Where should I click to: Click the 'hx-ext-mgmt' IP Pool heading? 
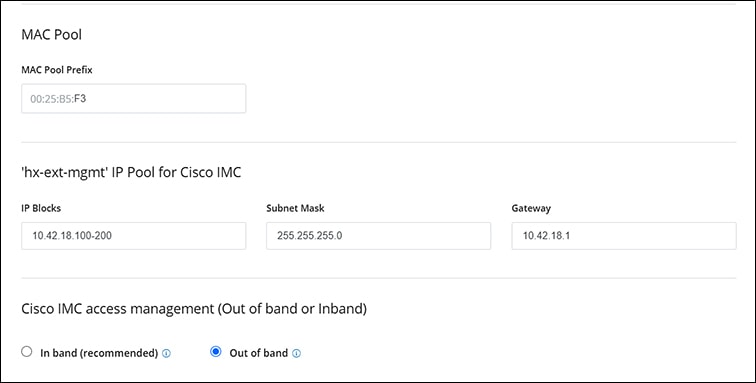[131, 172]
